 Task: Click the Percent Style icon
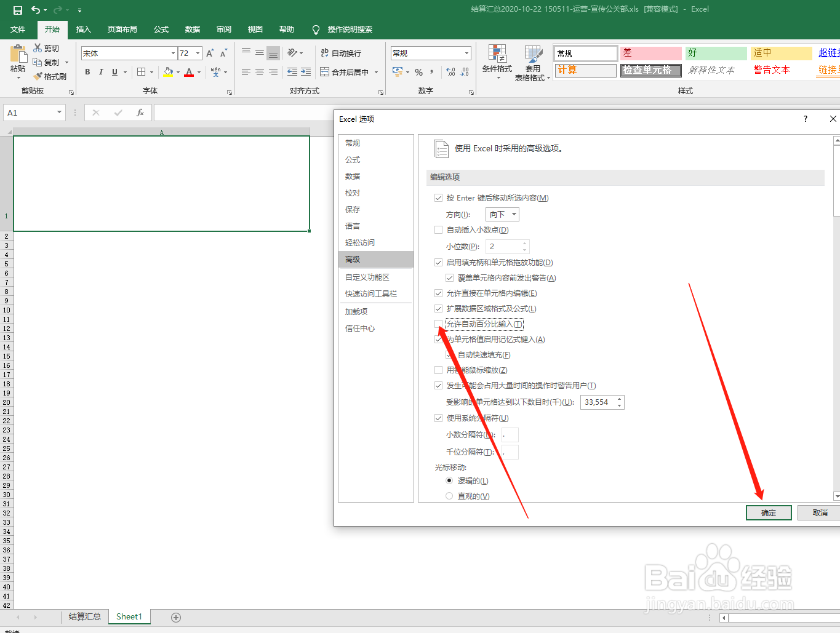coord(418,72)
